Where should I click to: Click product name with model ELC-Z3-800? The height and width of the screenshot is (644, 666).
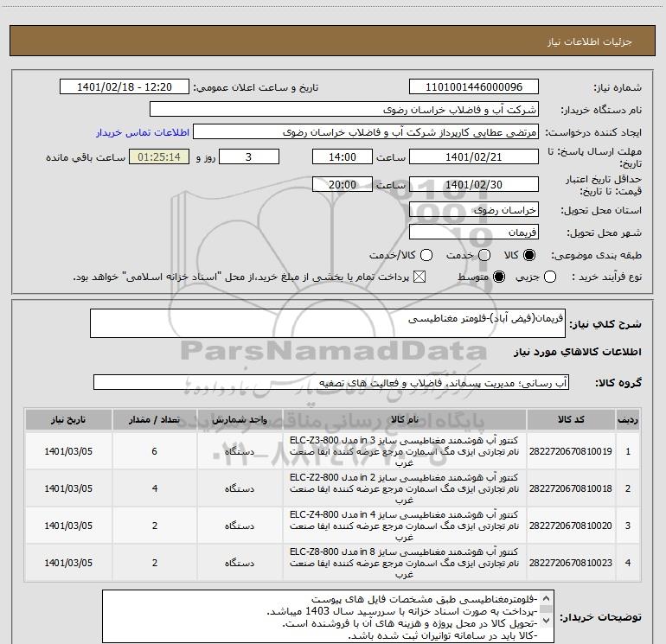tap(405, 451)
